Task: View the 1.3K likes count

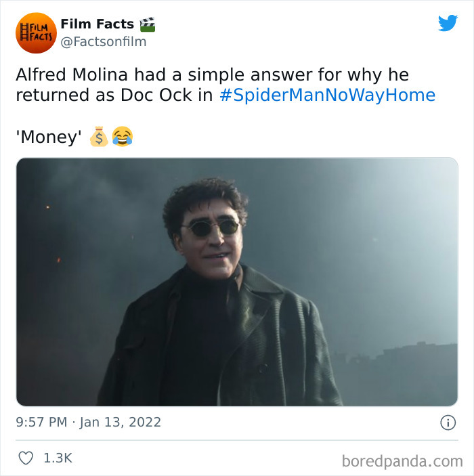Action: tap(58, 458)
